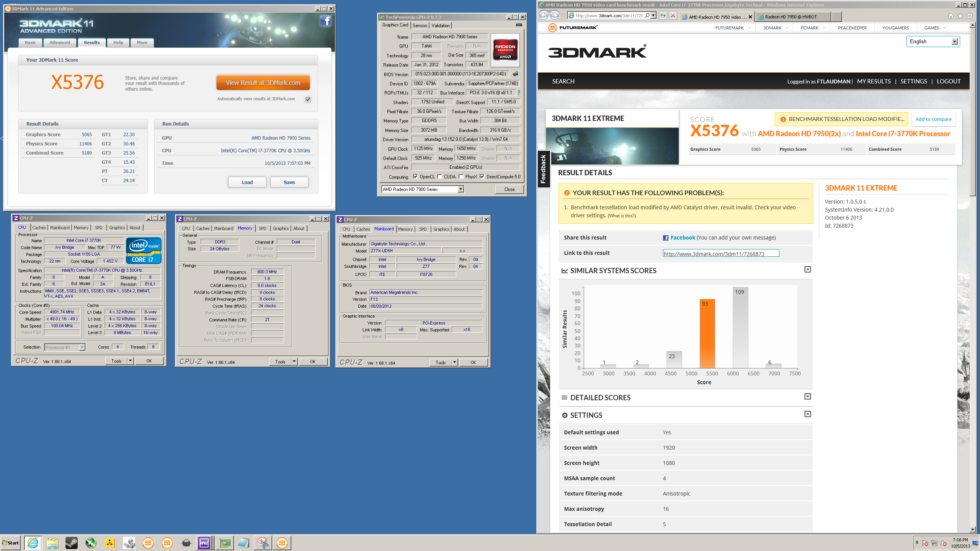Click the Load button in Run Details
Viewport: 980px width, 551px height.
(x=247, y=182)
